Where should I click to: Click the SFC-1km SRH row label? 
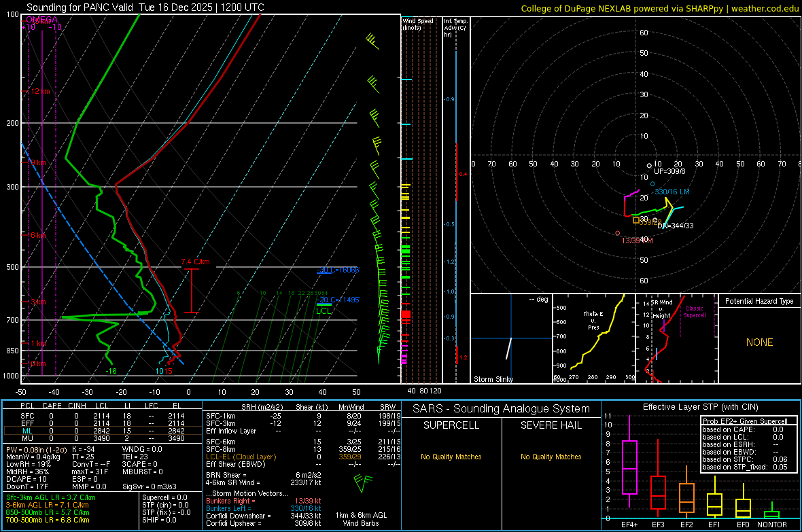point(220,416)
